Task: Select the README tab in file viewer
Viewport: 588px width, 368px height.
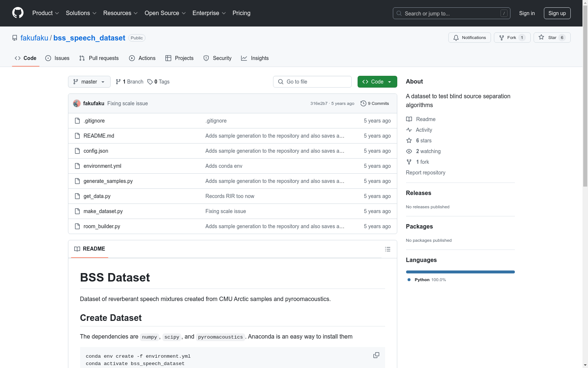Action: (90, 249)
